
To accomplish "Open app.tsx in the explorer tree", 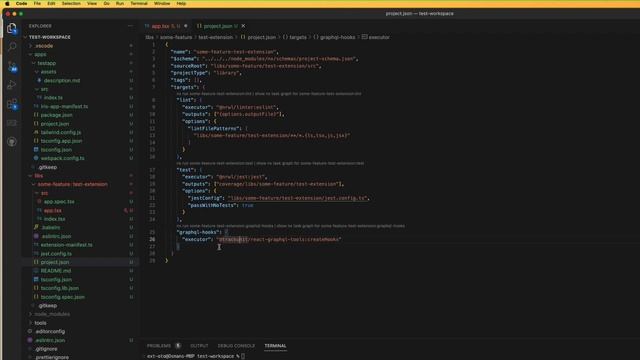I will (x=53, y=210).
